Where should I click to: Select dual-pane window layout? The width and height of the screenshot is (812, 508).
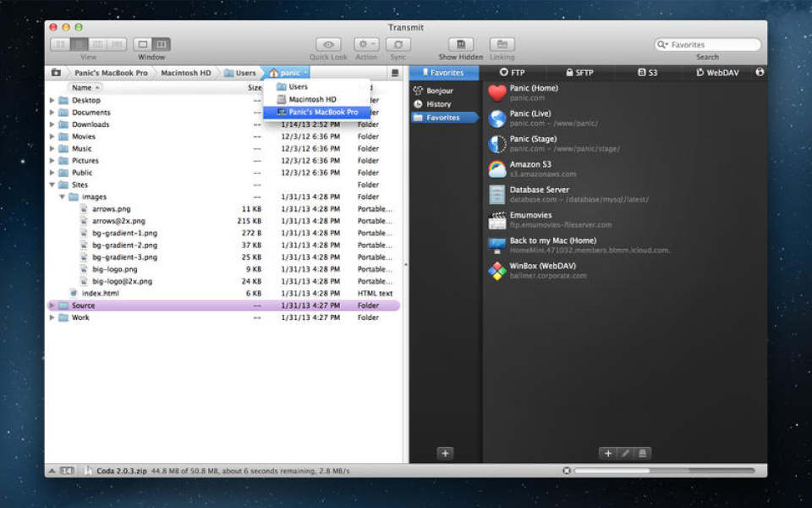(162, 45)
